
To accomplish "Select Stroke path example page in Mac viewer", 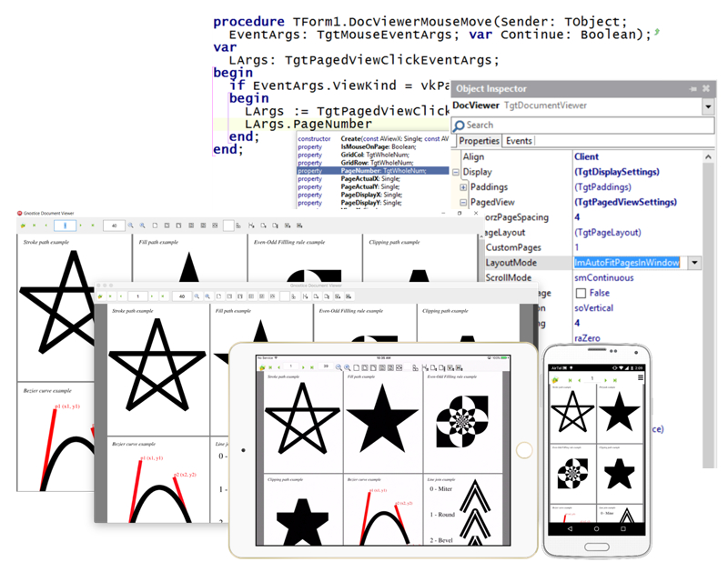I will (158, 369).
